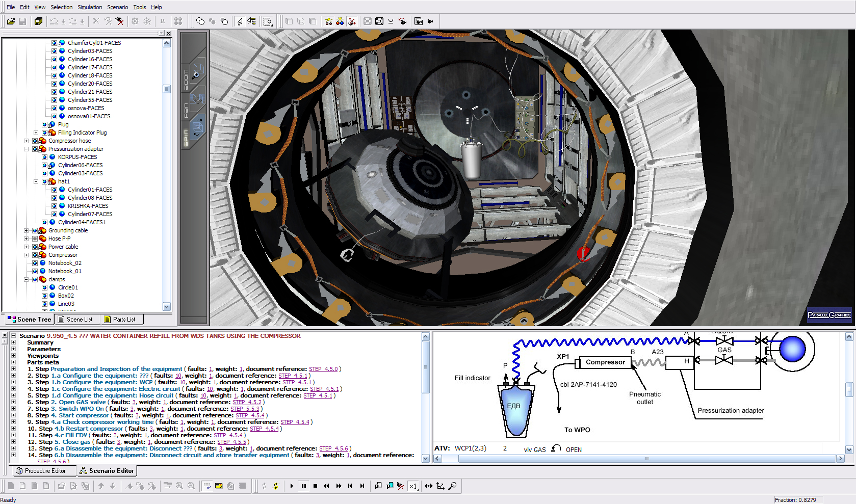Open the Scenario menu

pos(117,7)
